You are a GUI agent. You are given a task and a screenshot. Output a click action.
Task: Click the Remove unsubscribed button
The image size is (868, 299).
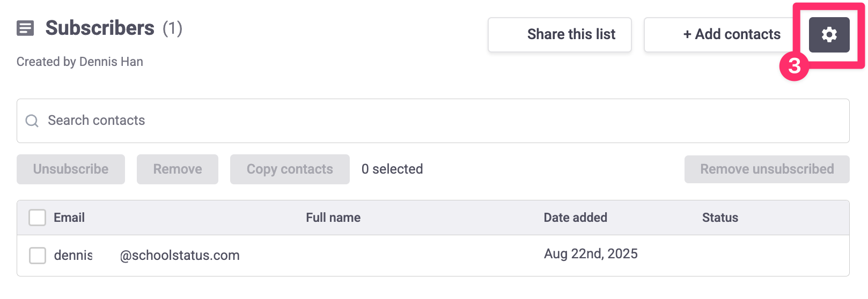click(x=767, y=169)
